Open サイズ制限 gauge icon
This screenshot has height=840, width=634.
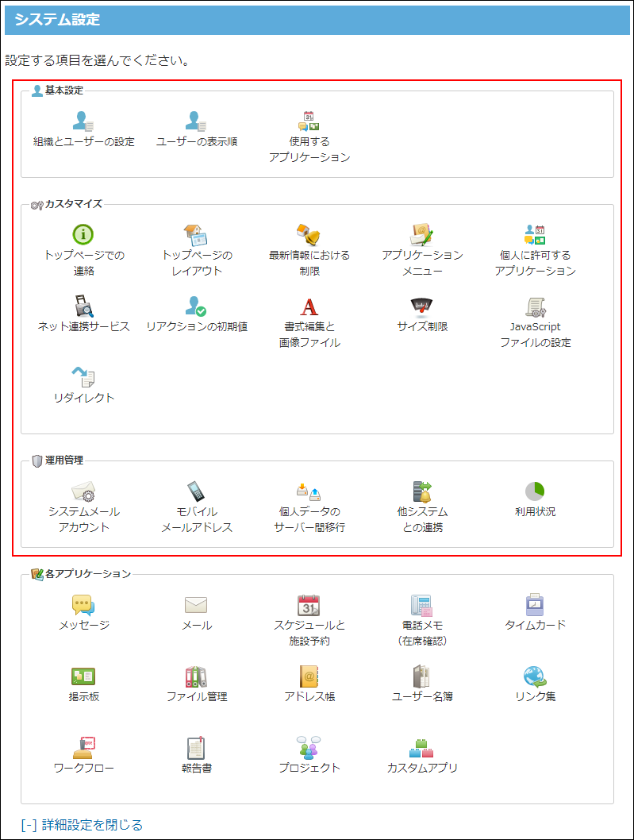tap(422, 306)
